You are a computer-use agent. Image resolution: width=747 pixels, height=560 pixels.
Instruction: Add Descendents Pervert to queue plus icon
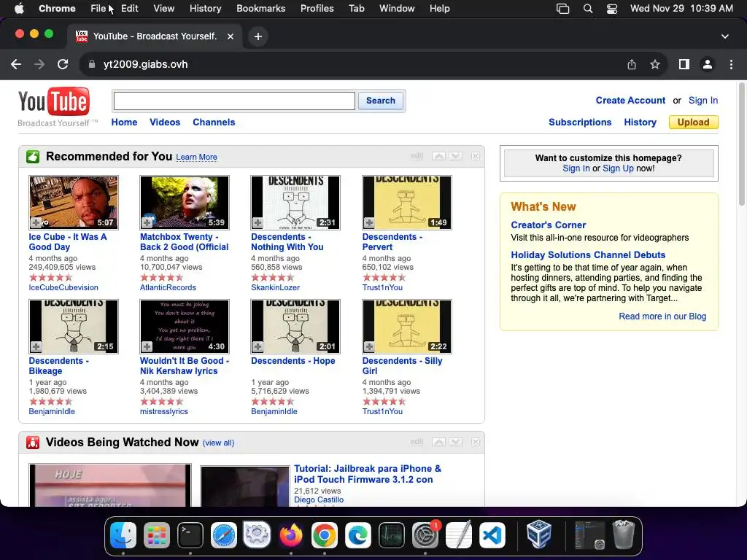pyautogui.click(x=369, y=222)
